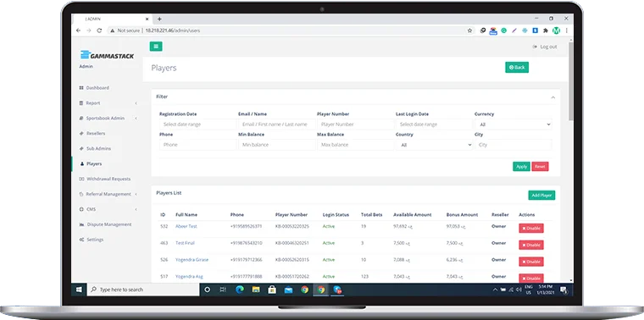Image resolution: width=644 pixels, height=320 pixels.
Task: Click the Add Player button
Action: (541, 196)
